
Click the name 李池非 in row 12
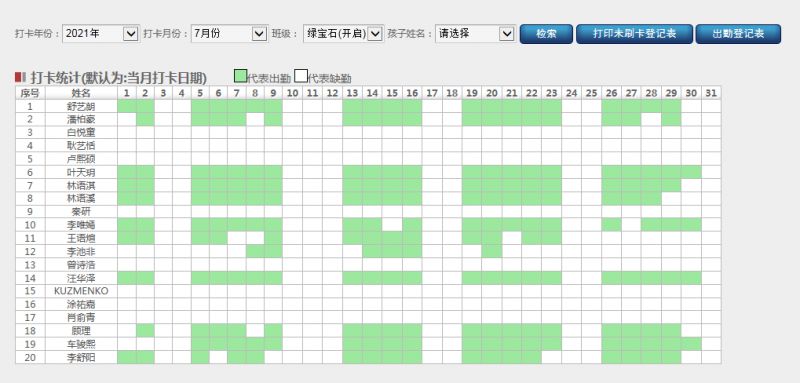[81, 251]
